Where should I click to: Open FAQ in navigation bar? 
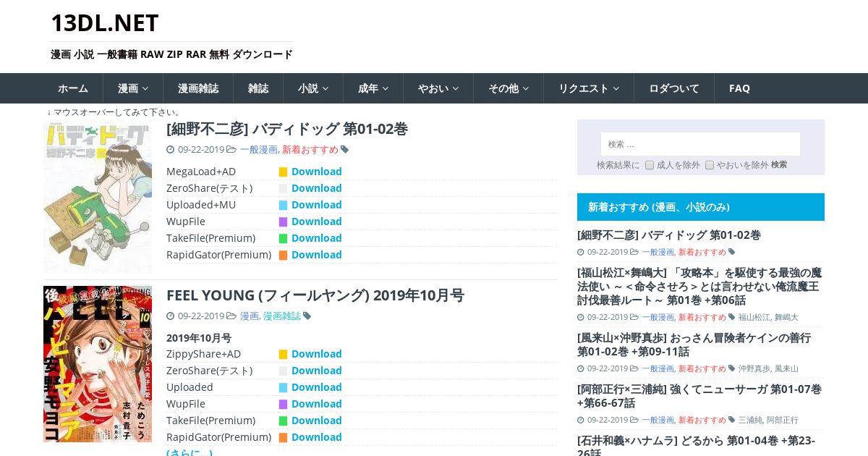tap(739, 88)
